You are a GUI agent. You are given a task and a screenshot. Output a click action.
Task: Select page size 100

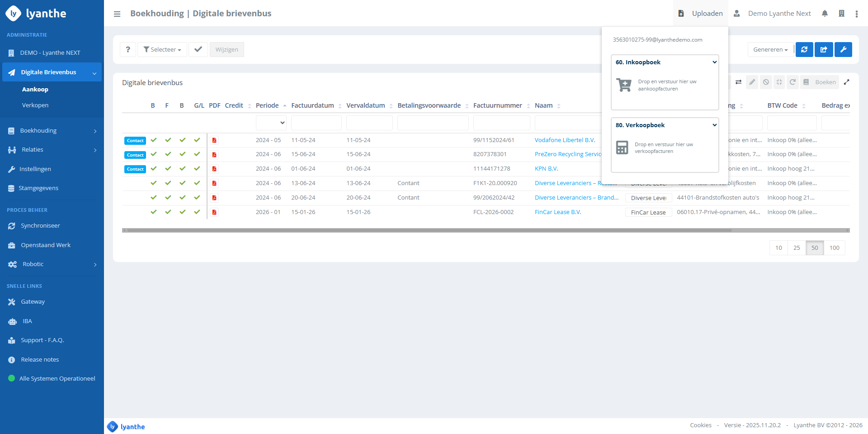point(834,248)
